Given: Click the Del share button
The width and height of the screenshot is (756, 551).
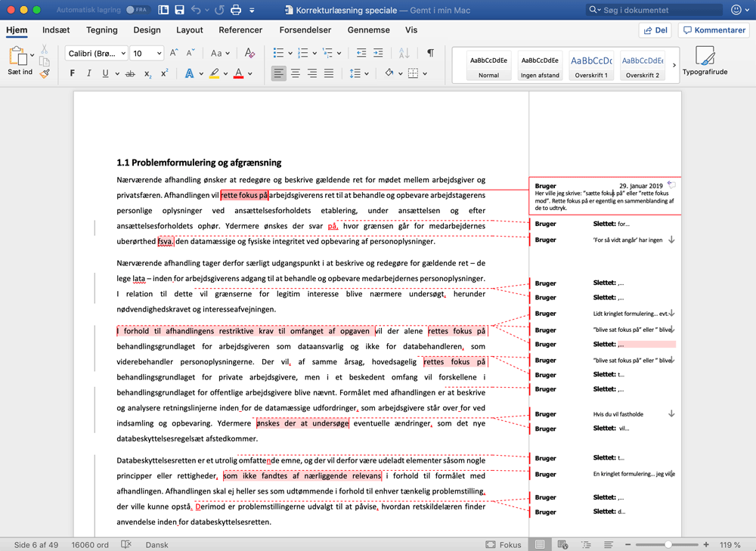Looking at the screenshot, I should 655,30.
